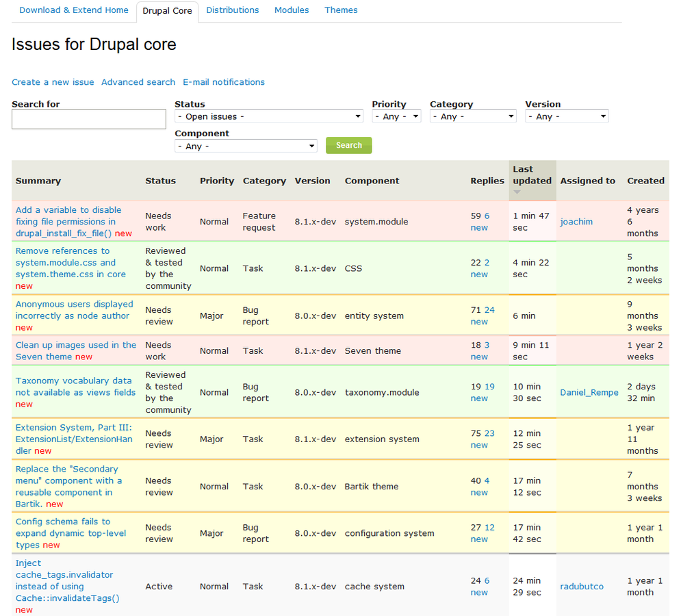View assignee radubutco's profile
This screenshot has width=681, height=616.
(582, 587)
